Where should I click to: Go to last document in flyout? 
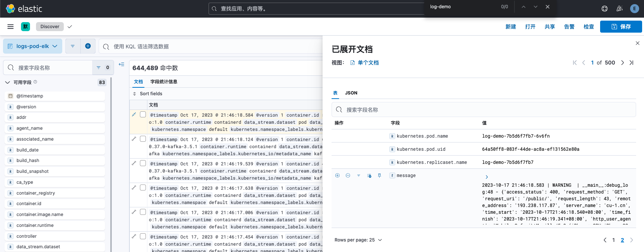pyautogui.click(x=631, y=63)
